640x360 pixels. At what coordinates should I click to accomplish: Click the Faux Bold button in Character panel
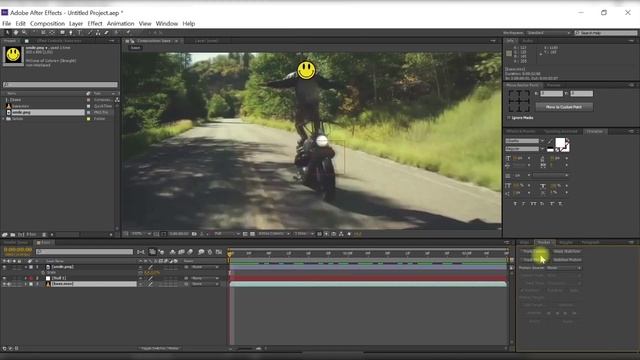[515, 203]
